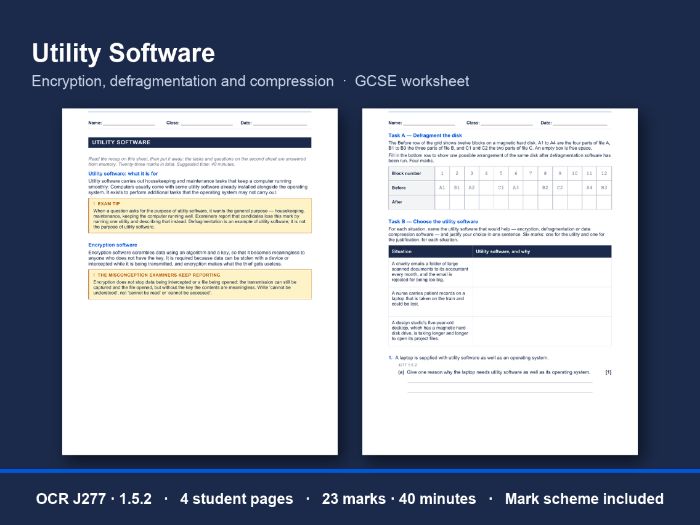The width and height of the screenshot is (700, 525).
Task: Click the "Utility Software" main title
Action: [123, 54]
